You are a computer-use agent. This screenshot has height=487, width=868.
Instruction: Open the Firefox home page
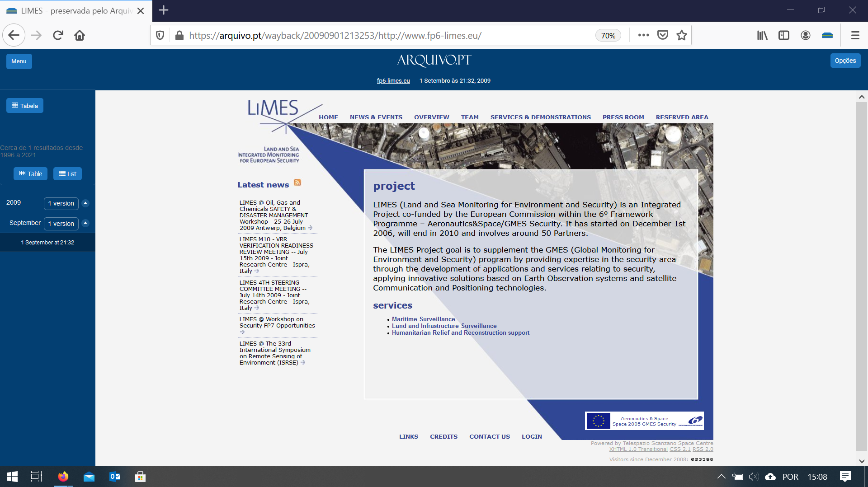tap(80, 35)
